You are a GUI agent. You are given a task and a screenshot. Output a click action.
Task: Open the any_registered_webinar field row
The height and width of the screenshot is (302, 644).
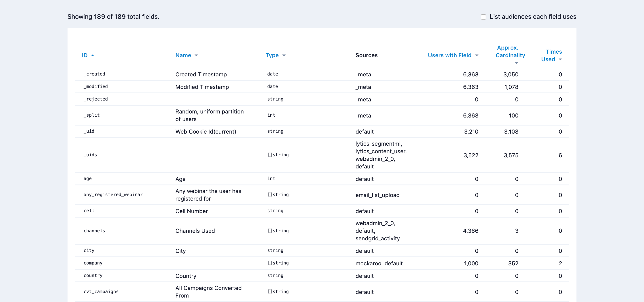[x=113, y=195]
